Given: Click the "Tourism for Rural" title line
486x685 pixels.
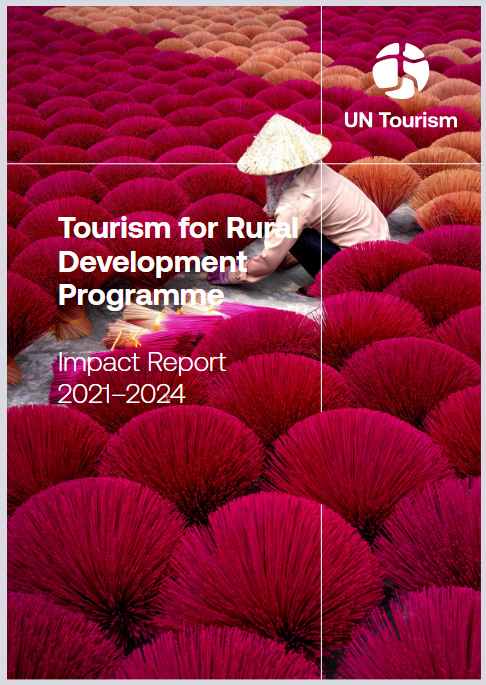Looking at the screenshot, I should pyautogui.click(x=178, y=228).
